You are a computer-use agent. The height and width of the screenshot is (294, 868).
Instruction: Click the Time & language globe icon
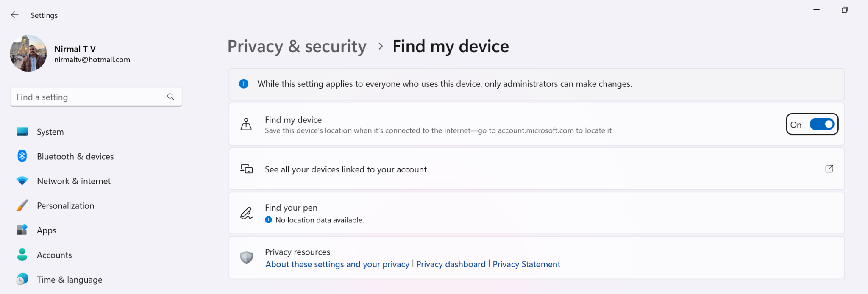22,279
